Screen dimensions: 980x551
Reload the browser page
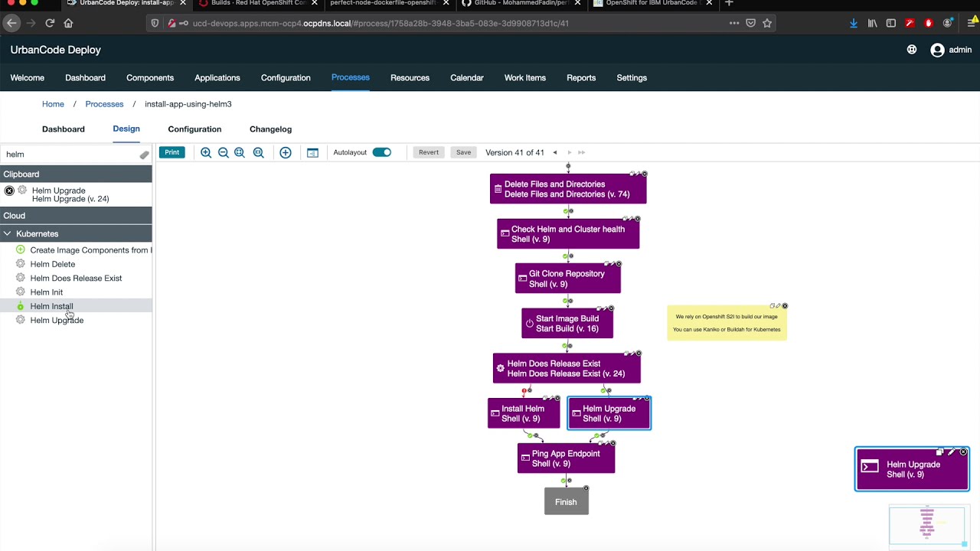point(50,23)
